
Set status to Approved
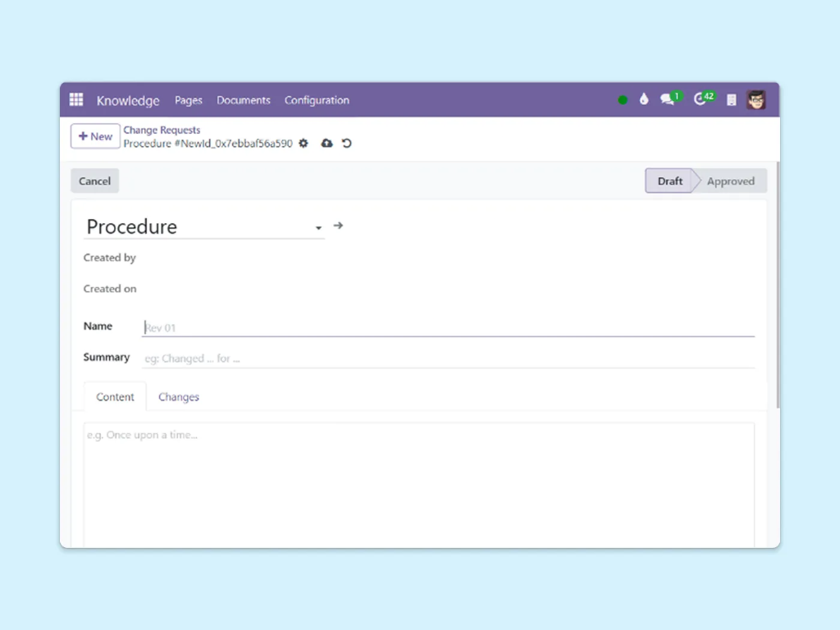coord(729,181)
